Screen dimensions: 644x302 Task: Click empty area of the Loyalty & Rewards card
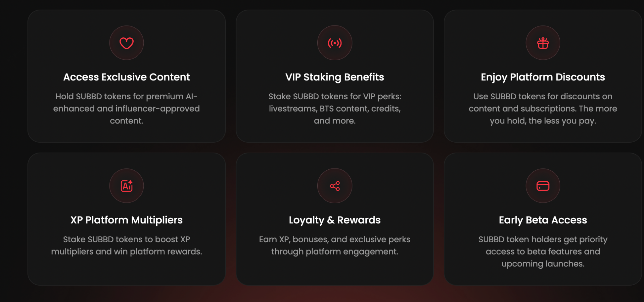tap(335, 271)
